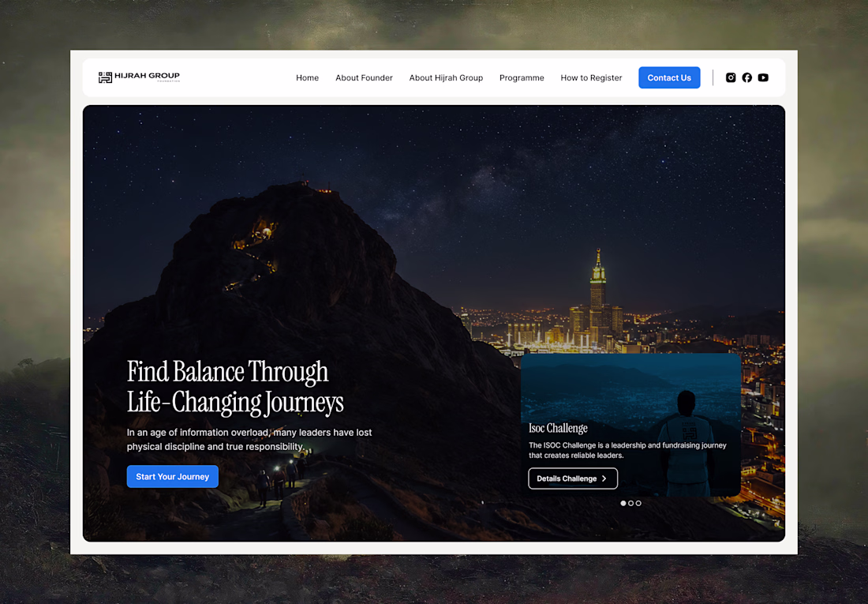Click the chevron arrow in Details Challenge
This screenshot has height=604, width=868.
604,478
